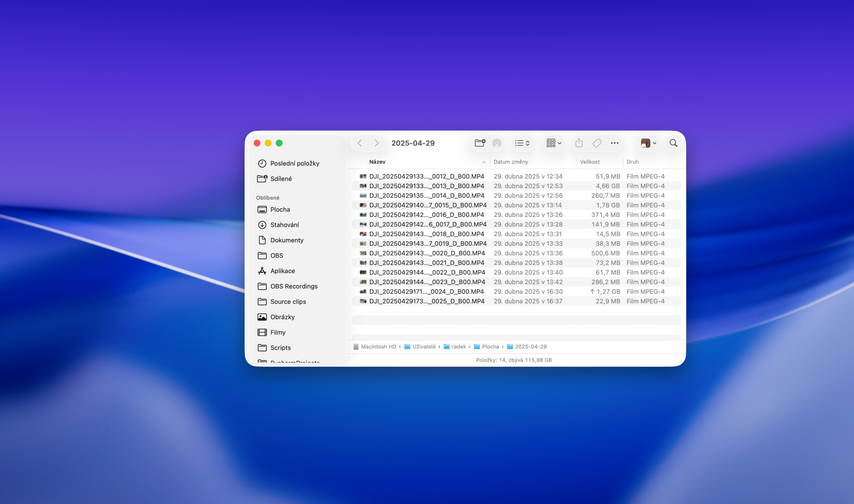
Task: Open the list view switcher dropdown
Action: [522, 143]
